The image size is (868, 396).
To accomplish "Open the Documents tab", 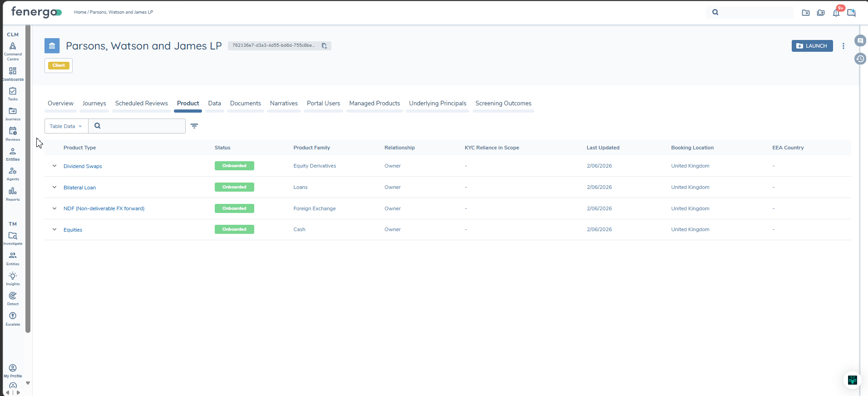I will pos(246,104).
